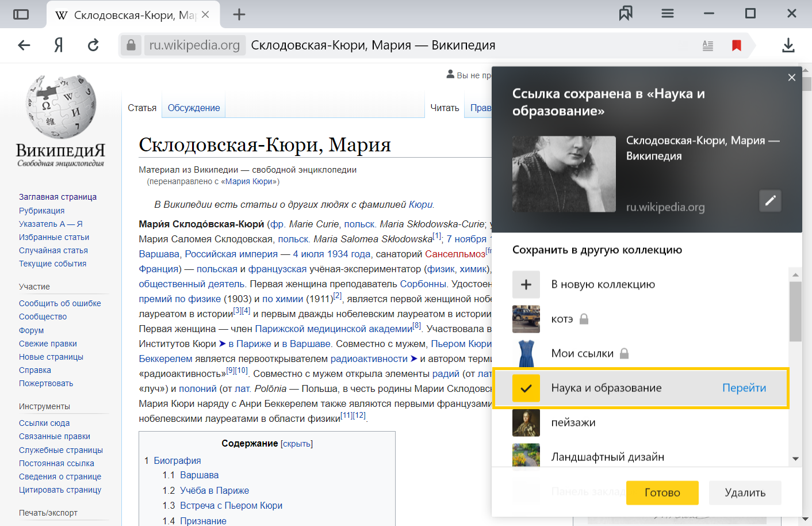The image size is (812, 526).
Task: Switch to the Статья tab
Action: (x=142, y=108)
